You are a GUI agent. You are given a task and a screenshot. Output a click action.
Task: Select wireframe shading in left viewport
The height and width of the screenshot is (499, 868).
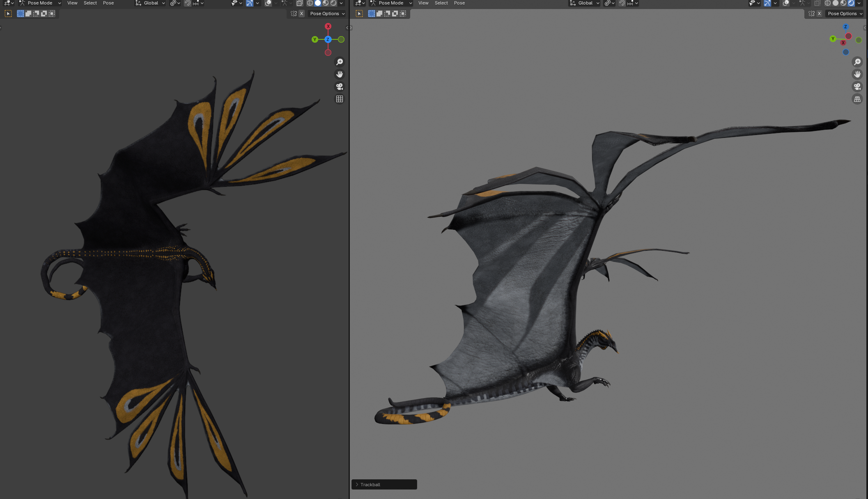click(310, 3)
